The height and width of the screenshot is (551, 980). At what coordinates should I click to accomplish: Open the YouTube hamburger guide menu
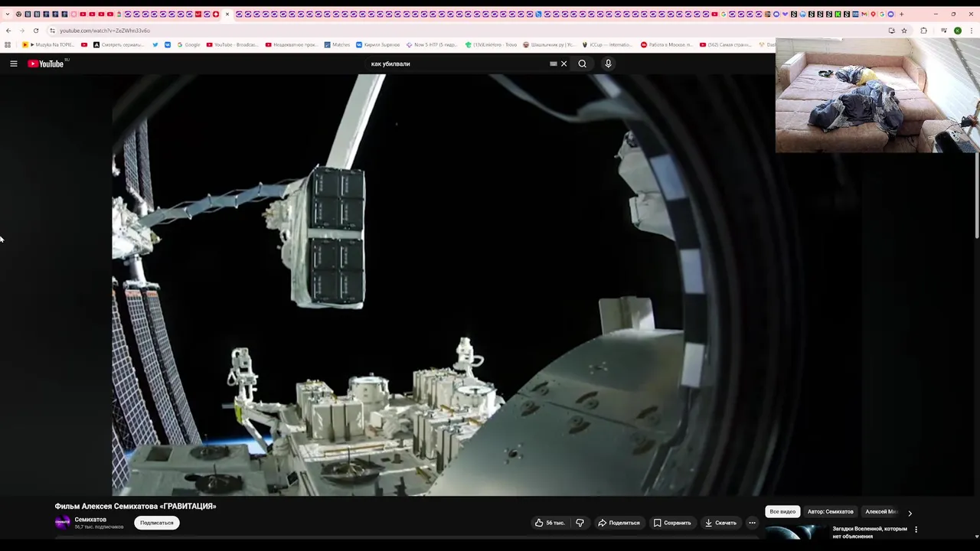14,64
